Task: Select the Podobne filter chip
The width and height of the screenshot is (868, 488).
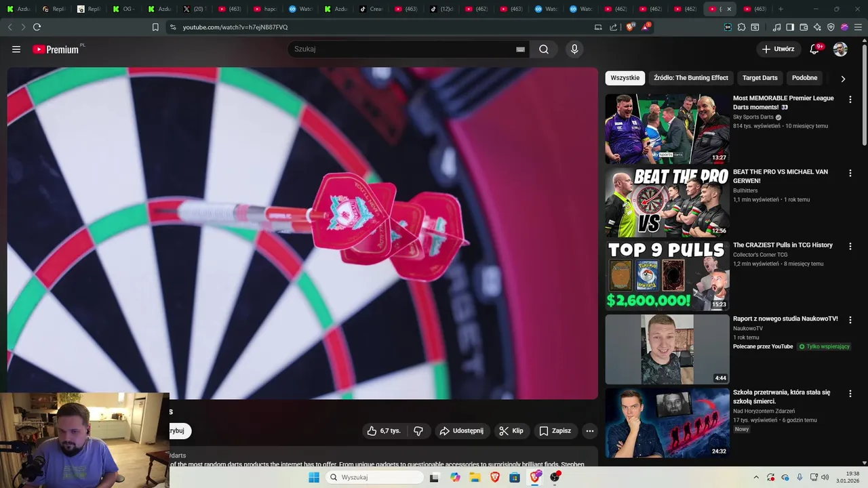Action: [804, 78]
